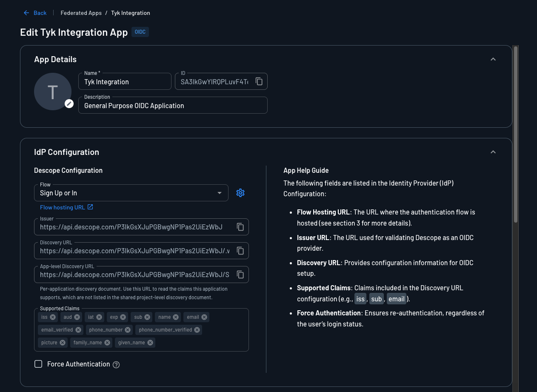
Task: Click the iss code tag in help guide
Action: pyautogui.click(x=360, y=299)
